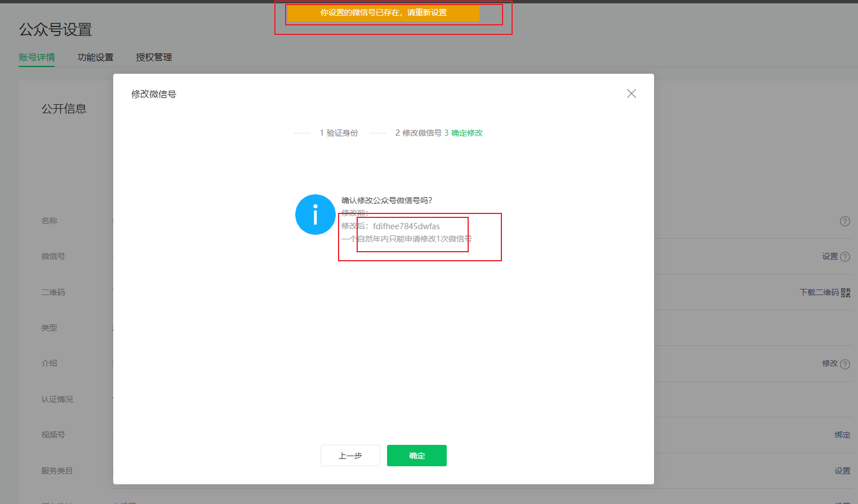Image resolution: width=858 pixels, height=504 pixels.
Task: Click 确认修改公众号微信号吗? text
Action: point(386,200)
